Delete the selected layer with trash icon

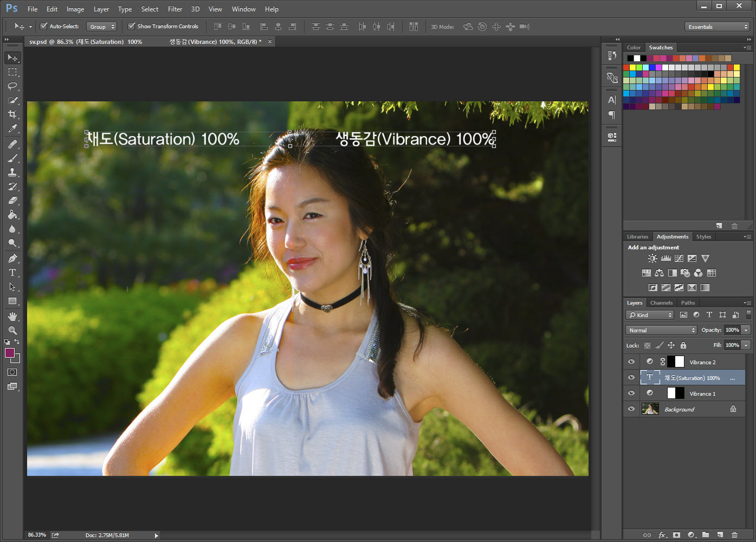[x=734, y=535]
